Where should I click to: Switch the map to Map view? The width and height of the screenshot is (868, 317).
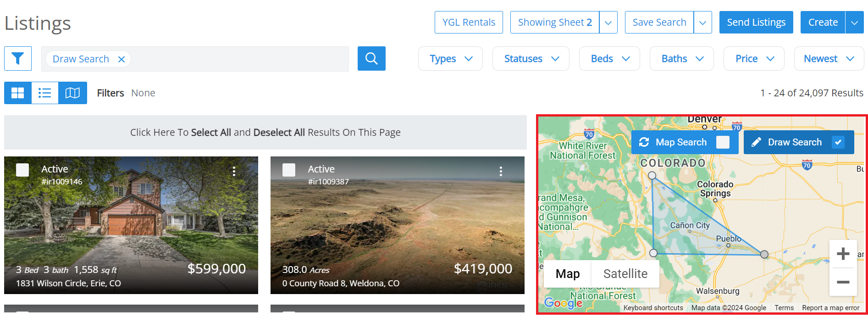pyautogui.click(x=568, y=274)
